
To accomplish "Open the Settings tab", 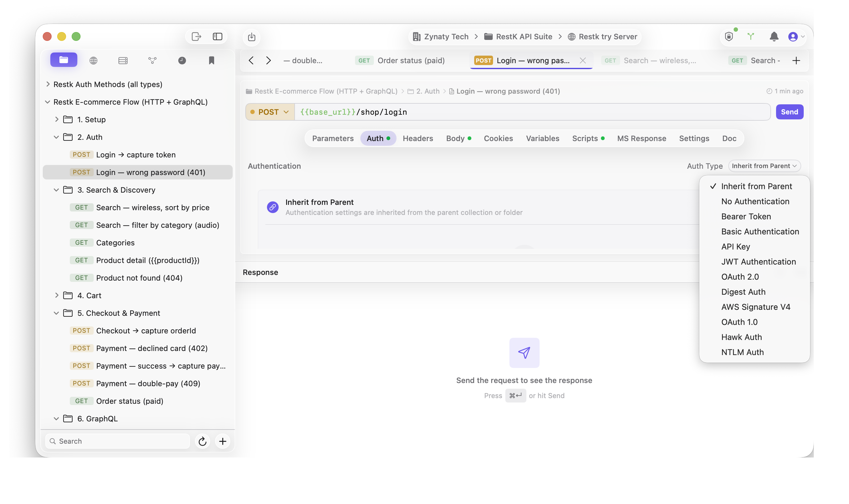I will coord(694,138).
